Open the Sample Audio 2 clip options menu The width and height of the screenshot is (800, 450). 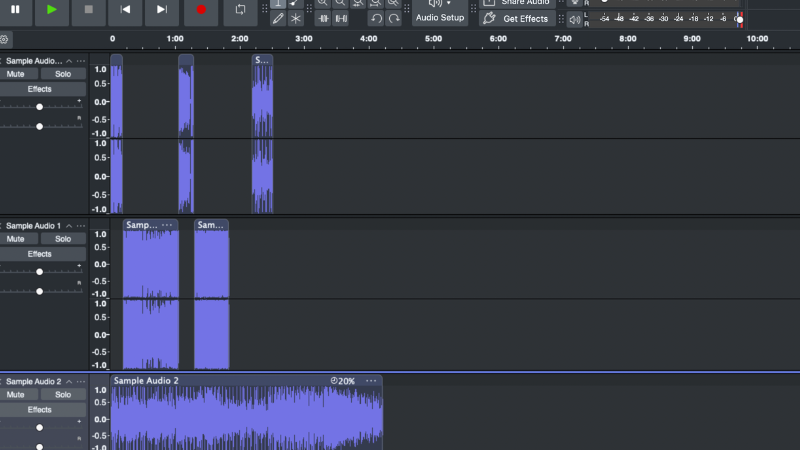(371, 381)
